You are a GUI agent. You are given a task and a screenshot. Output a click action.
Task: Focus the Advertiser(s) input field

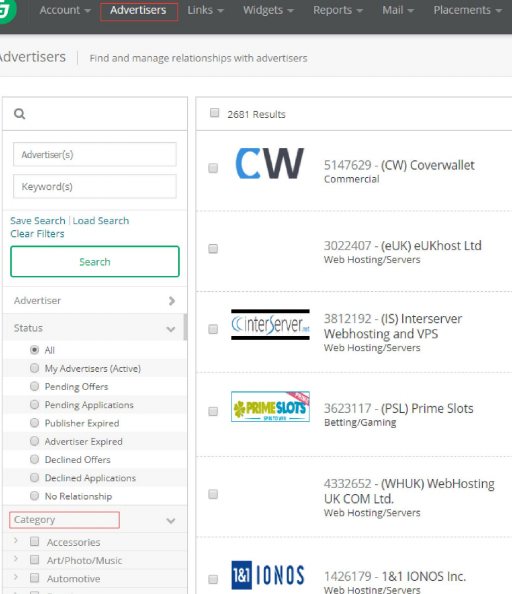pos(95,154)
